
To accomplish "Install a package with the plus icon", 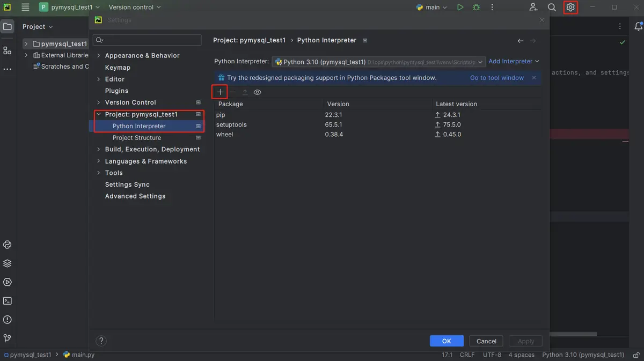I will [220, 92].
